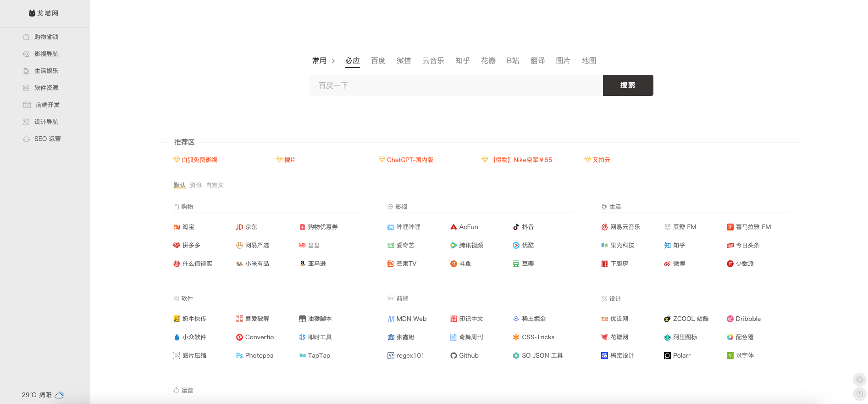Viewport: 868px width, 404px height.
Task: Switch to the 自定义 tab
Action: (x=215, y=185)
